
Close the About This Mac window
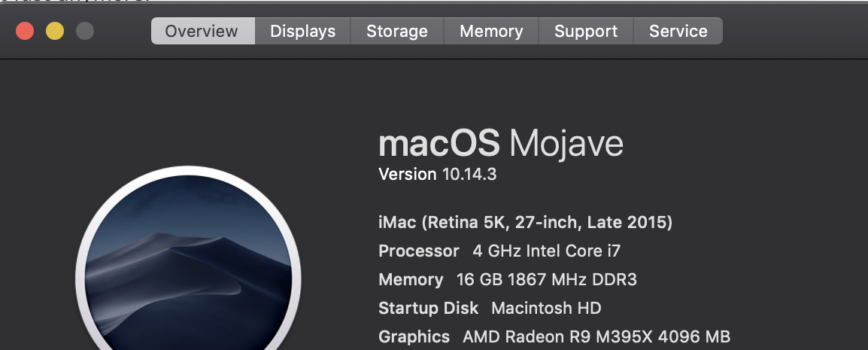(25, 32)
